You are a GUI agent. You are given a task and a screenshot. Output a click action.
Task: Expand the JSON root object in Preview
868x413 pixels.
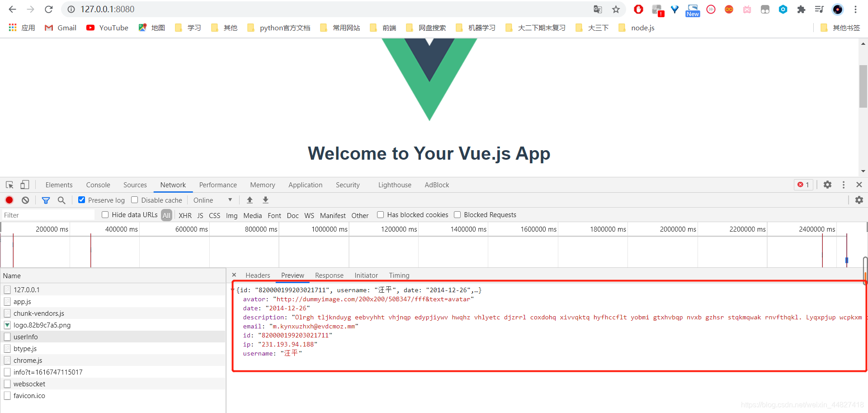click(233, 290)
